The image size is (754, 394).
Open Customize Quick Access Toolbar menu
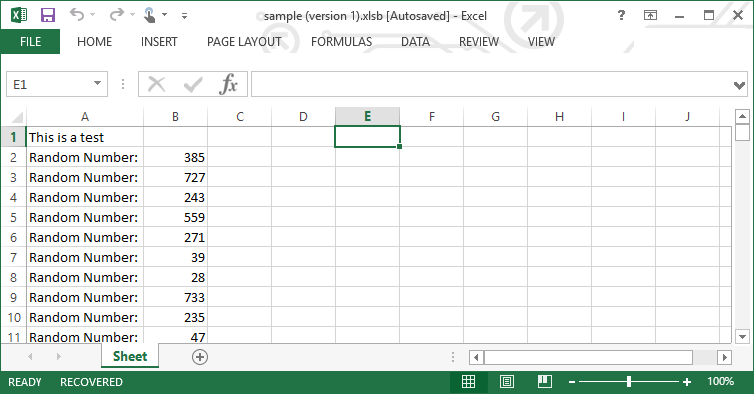pos(184,15)
